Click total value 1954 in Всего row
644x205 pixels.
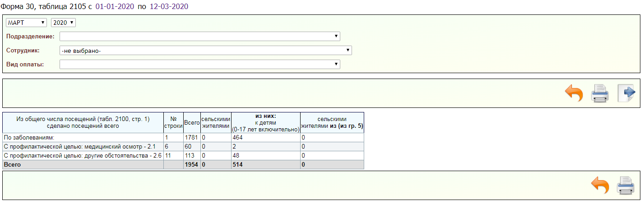point(191,165)
